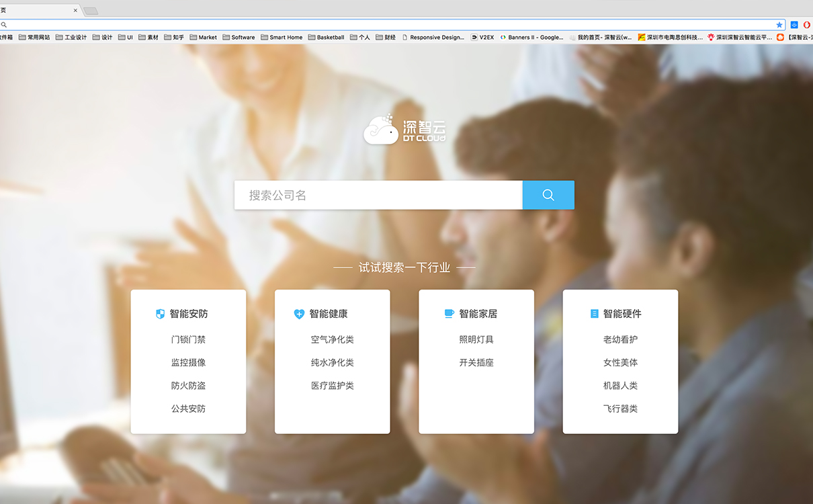Click the heart-plus icon beside 智能健康
This screenshot has width=813, height=504.
(x=300, y=314)
